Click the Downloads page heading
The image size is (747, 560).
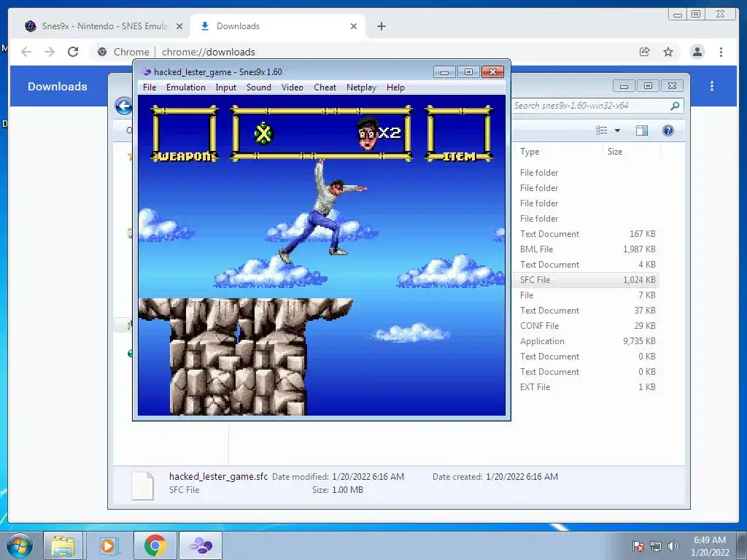coord(57,87)
